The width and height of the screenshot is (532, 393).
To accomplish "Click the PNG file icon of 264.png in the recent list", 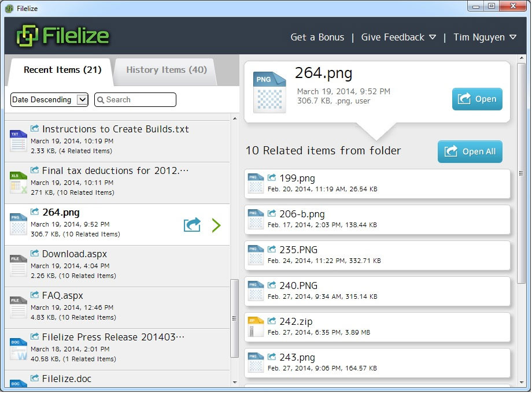I will click(19, 224).
